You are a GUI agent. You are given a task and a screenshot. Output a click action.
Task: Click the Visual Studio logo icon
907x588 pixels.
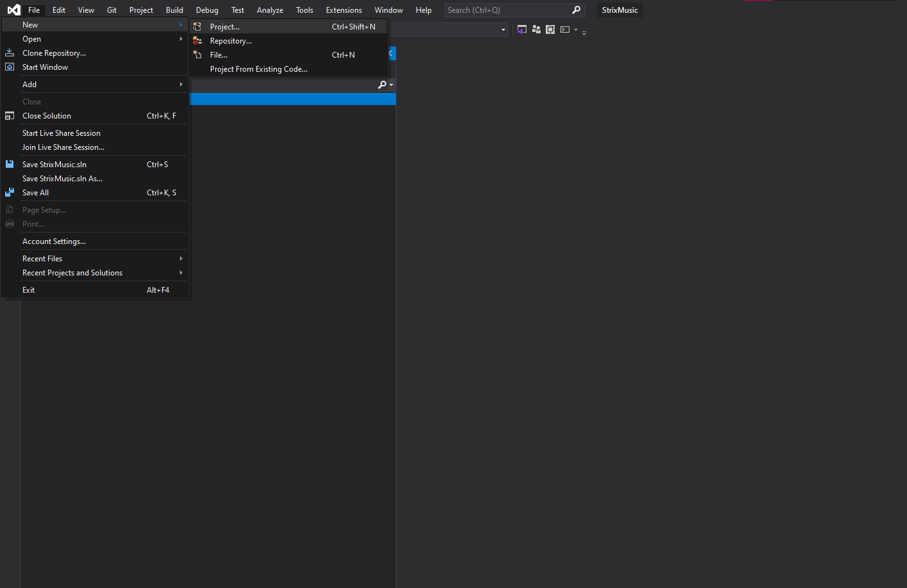click(13, 10)
